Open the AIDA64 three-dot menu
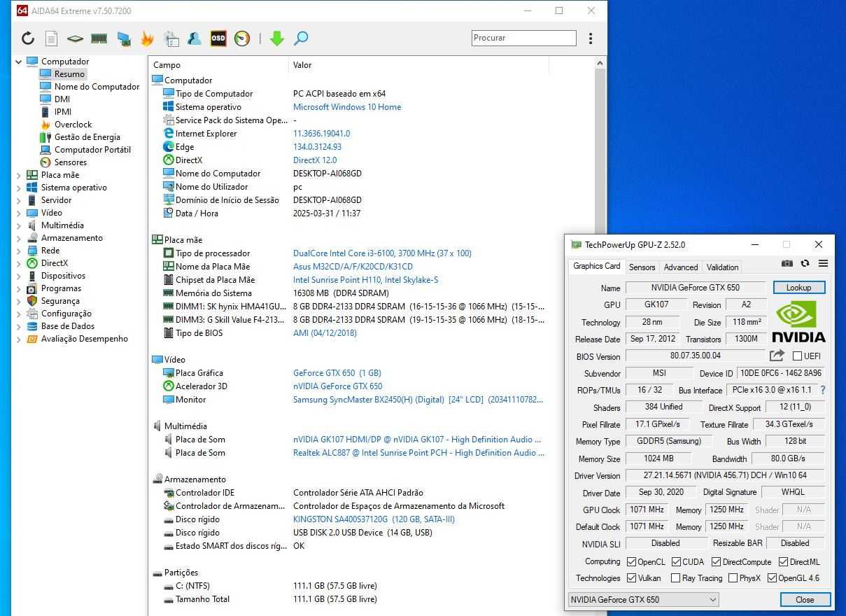The height and width of the screenshot is (616, 846). (591, 38)
